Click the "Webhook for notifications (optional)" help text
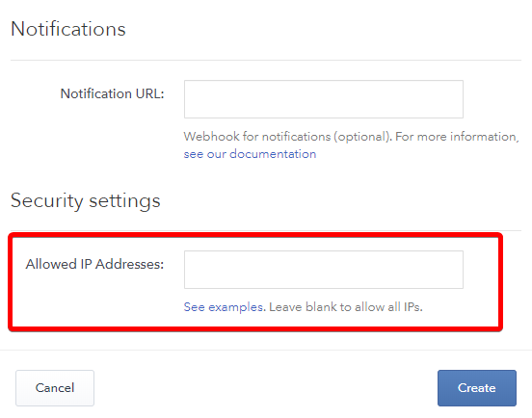Screen dimensions: 532x418 pos(288,137)
